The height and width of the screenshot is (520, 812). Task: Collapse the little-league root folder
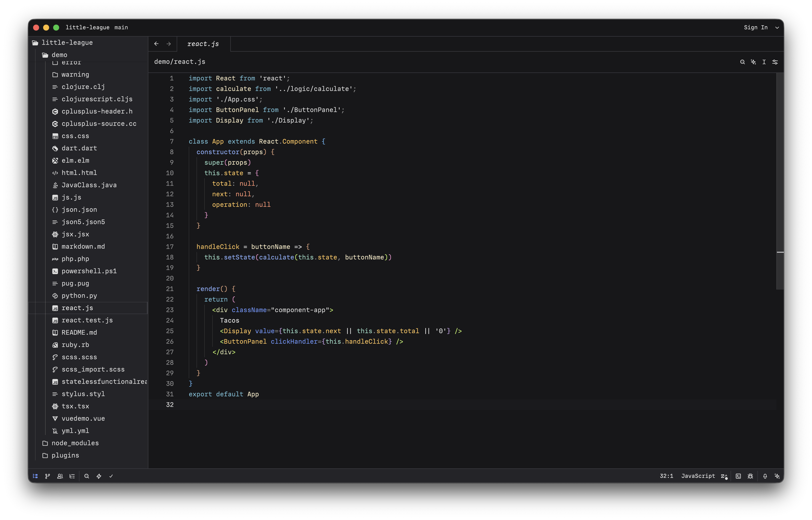(x=88, y=43)
